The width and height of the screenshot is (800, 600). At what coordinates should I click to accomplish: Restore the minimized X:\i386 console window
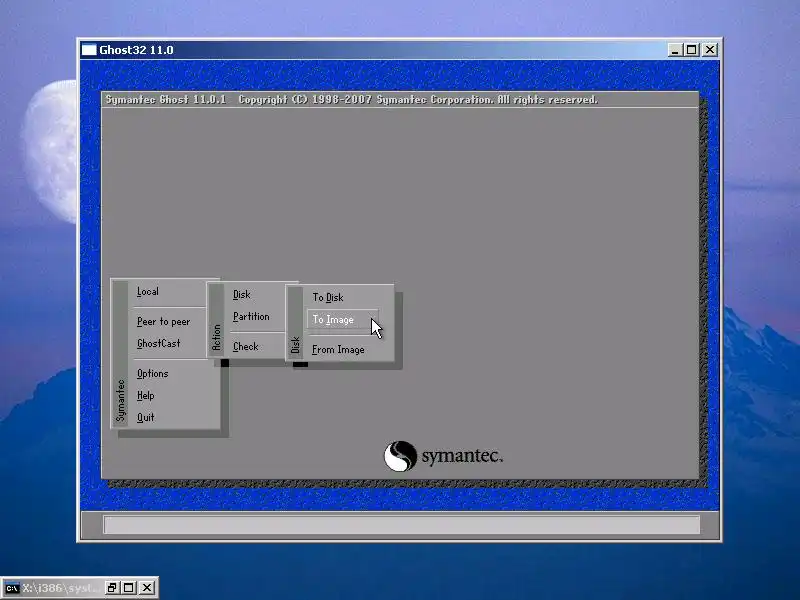click(112, 588)
